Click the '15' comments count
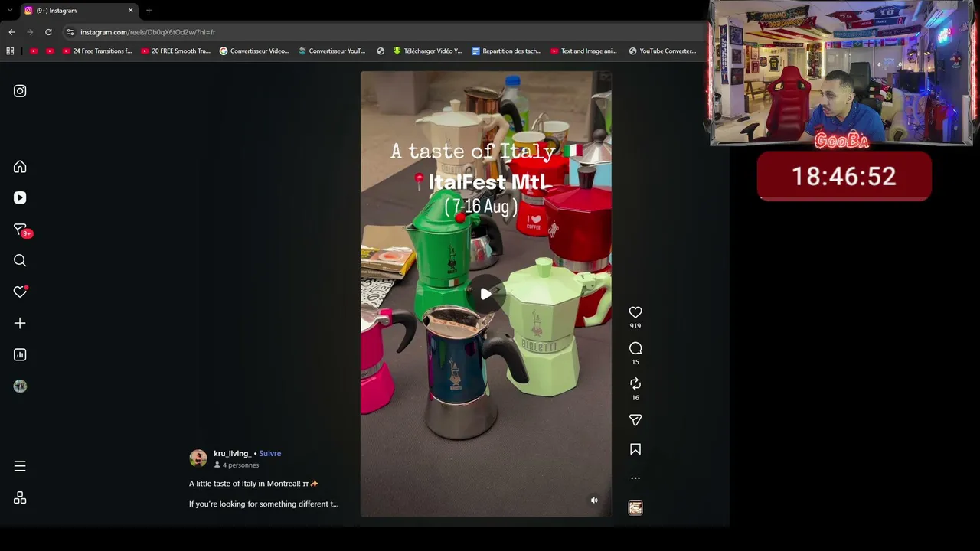980x551 pixels. 635,362
